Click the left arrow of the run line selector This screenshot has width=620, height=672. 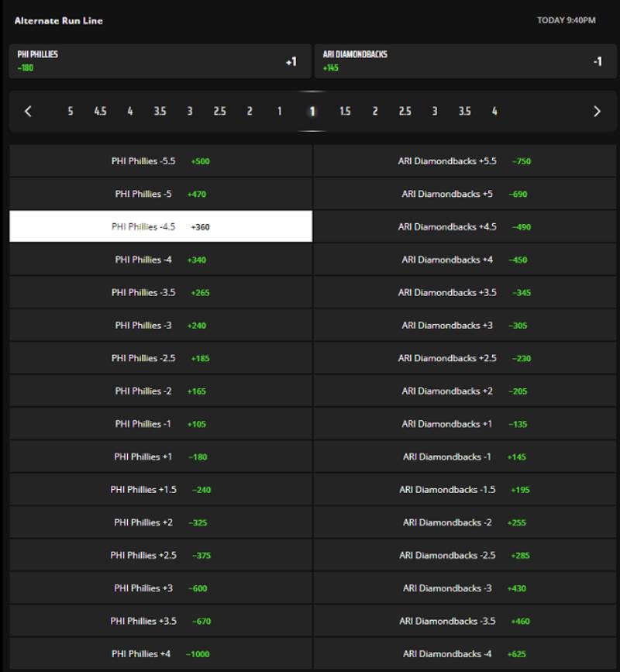click(28, 111)
